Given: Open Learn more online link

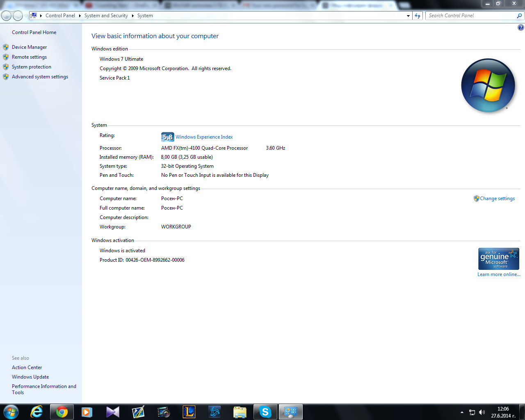Looking at the screenshot, I should (x=499, y=274).
